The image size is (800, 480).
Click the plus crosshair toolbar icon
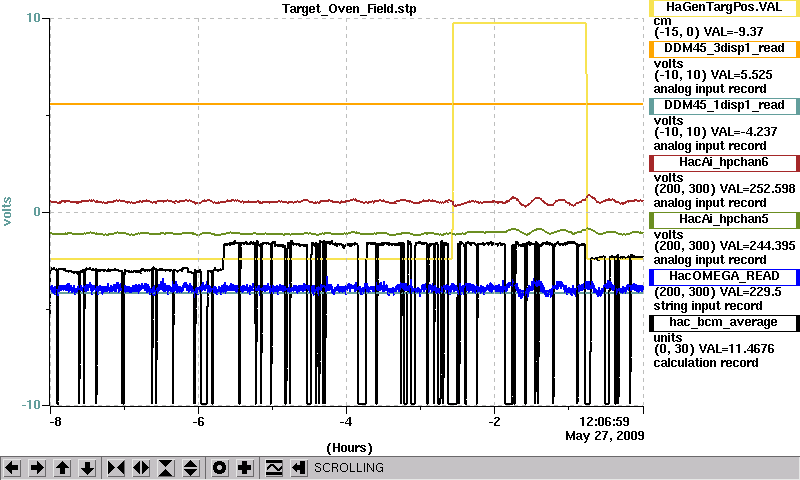[245, 468]
